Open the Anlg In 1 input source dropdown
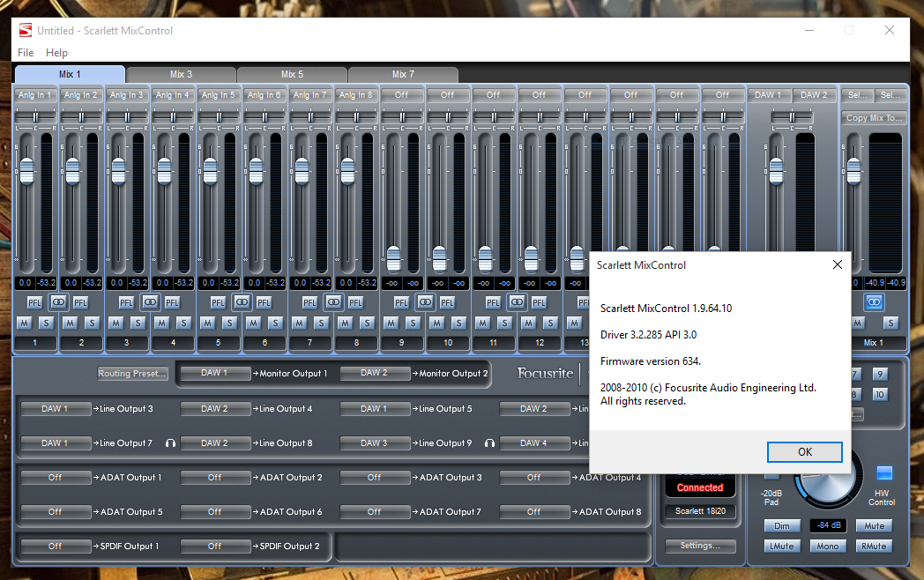 34,94
